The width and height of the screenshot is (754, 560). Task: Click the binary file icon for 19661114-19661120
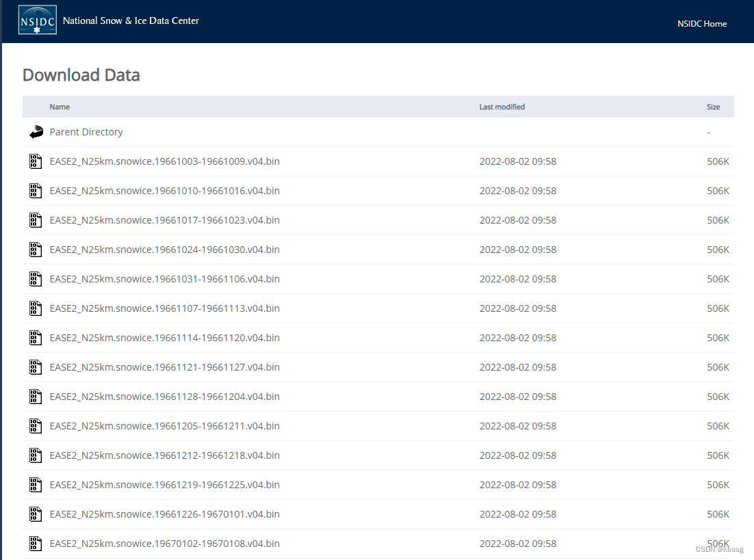36,338
